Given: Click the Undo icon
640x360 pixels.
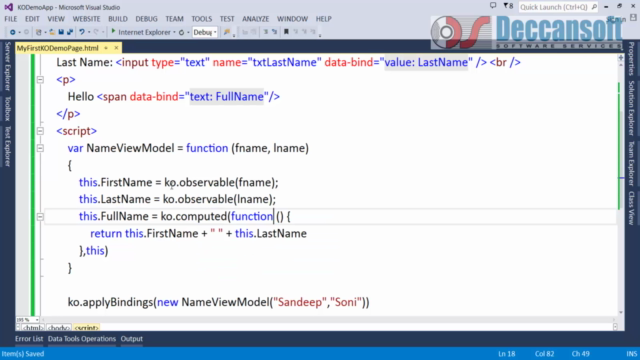Looking at the screenshot, I should [x=82, y=32].
